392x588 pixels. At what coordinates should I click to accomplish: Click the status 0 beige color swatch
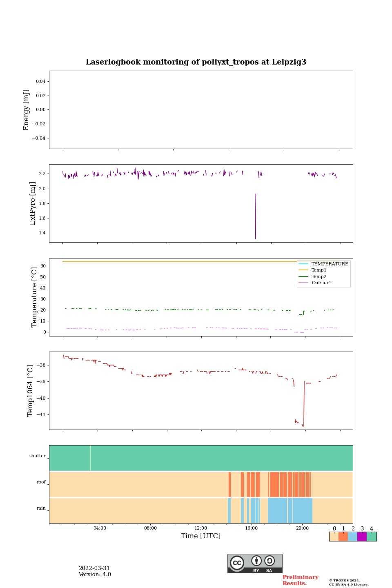pyautogui.click(x=334, y=537)
